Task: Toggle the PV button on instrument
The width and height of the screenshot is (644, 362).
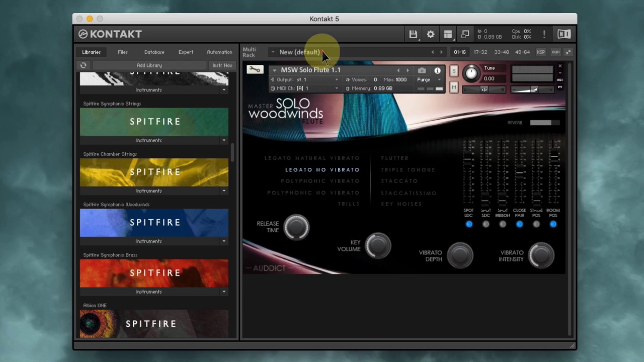Action: click(x=560, y=87)
